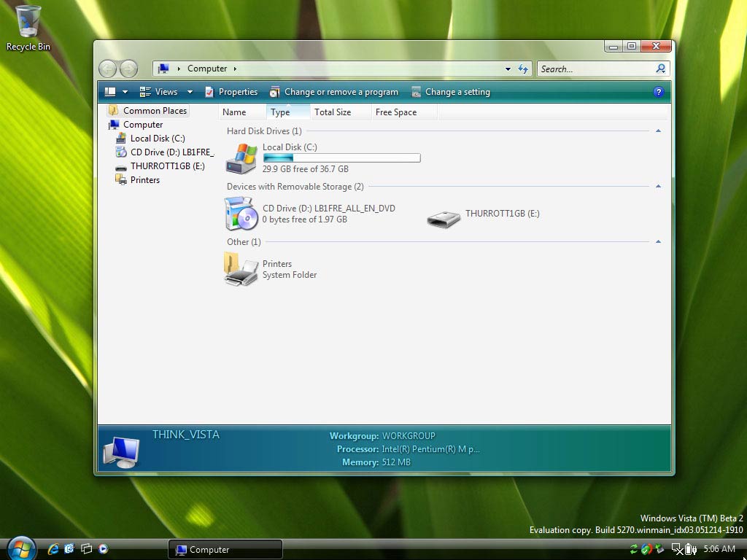The height and width of the screenshot is (560, 747).
Task: Open the layout dropdown arrow in command bar
Action: 125,92
